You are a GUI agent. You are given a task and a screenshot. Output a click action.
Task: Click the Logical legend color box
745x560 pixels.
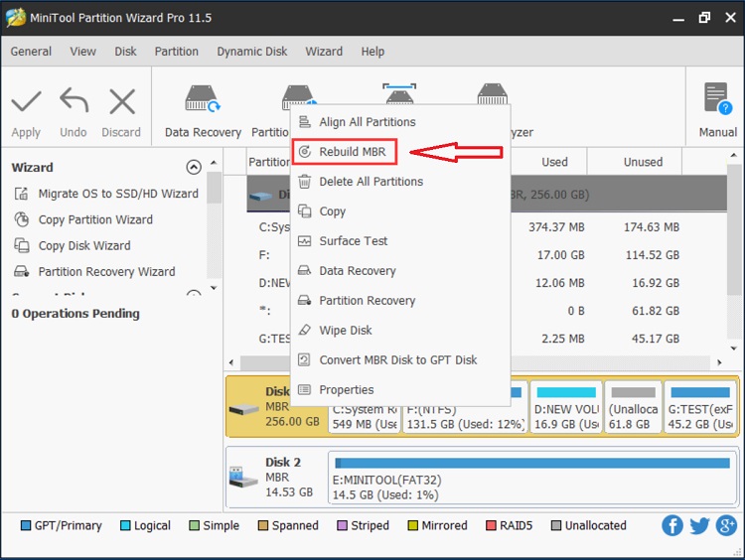click(125, 525)
